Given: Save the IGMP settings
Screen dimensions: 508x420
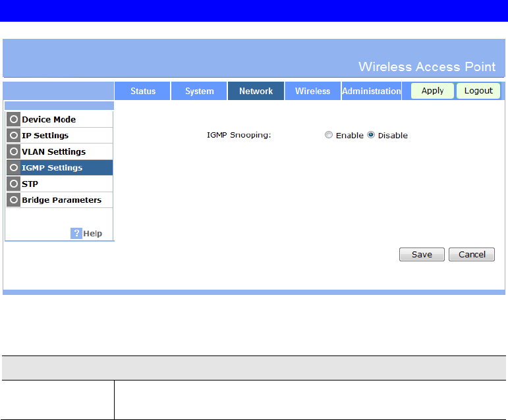Looking at the screenshot, I should (422, 254).
